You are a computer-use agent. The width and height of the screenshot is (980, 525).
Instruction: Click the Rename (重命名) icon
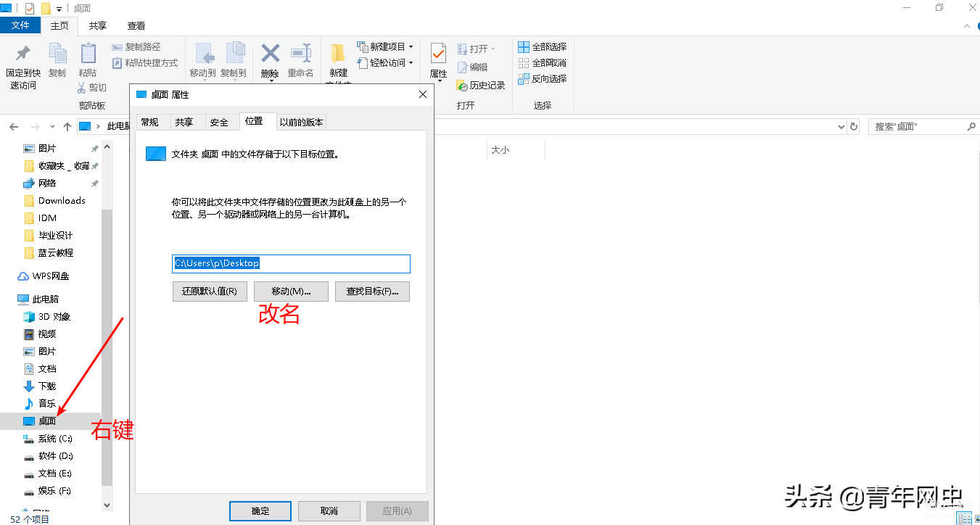tap(300, 54)
